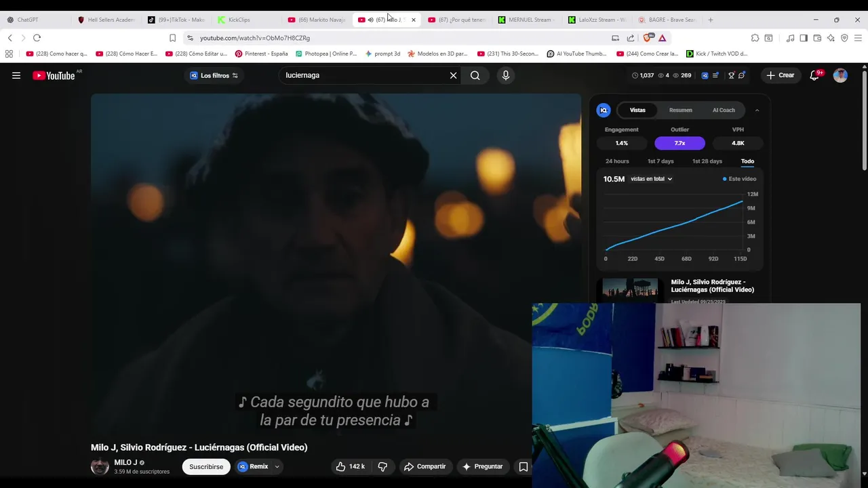Image resolution: width=868 pixels, height=488 pixels.
Task: Open a new browser tab
Action: [x=710, y=20]
